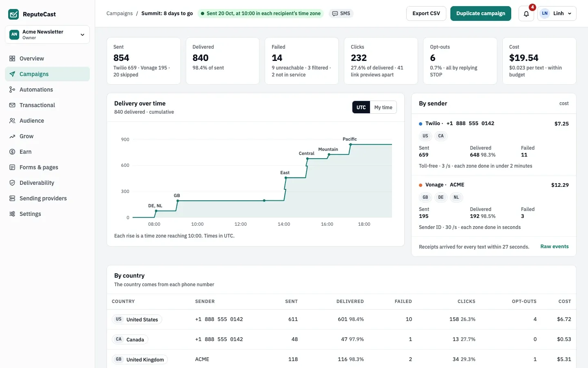This screenshot has height=368, width=588.
Task: Click the Earn dollar-coin icon
Action: [12, 152]
